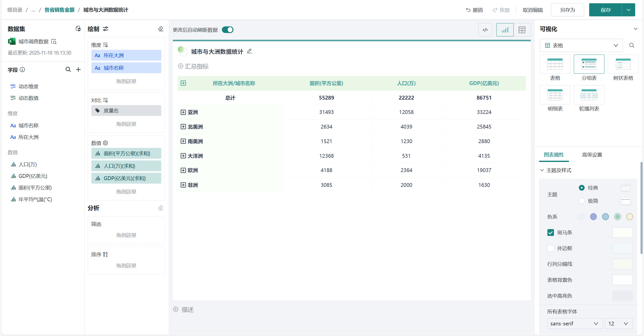Open the sans-serif font dropdown
Screen dimensions: 644x336
point(575,323)
